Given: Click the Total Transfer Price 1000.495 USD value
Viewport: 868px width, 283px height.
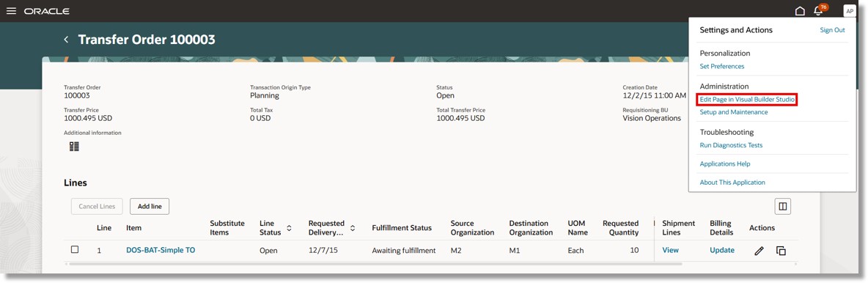Looking at the screenshot, I should (x=460, y=118).
